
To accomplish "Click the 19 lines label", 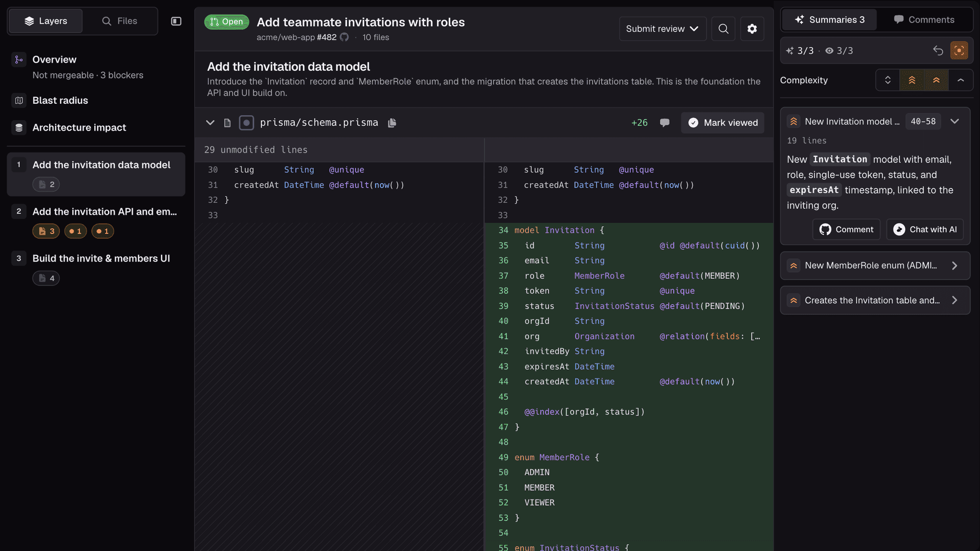I will [807, 141].
